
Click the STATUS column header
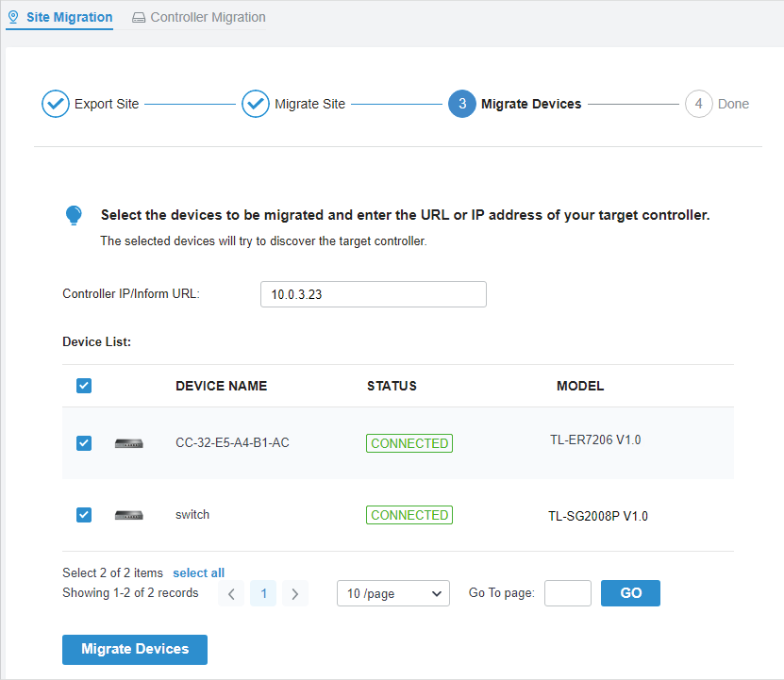pyautogui.click(x=392, y=386)
